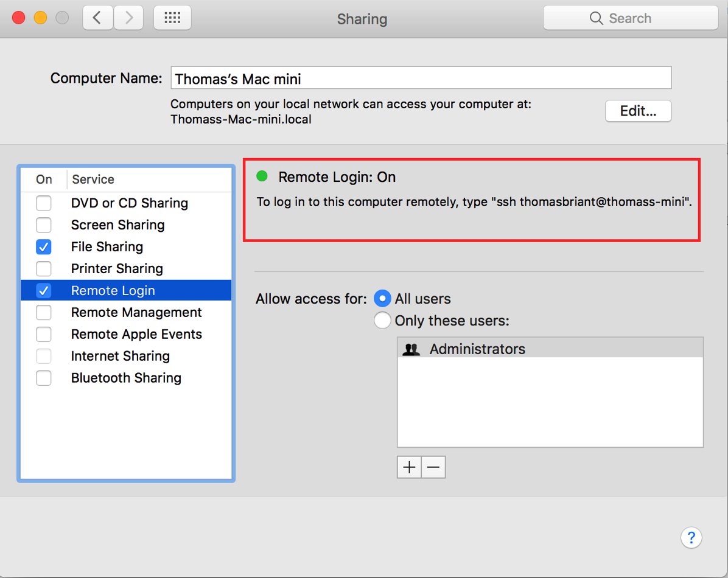Image resolution: width=728 pixels, height=578 pixels.
Task: Click the green Remote Login status indicator
Action: [262, 176]
